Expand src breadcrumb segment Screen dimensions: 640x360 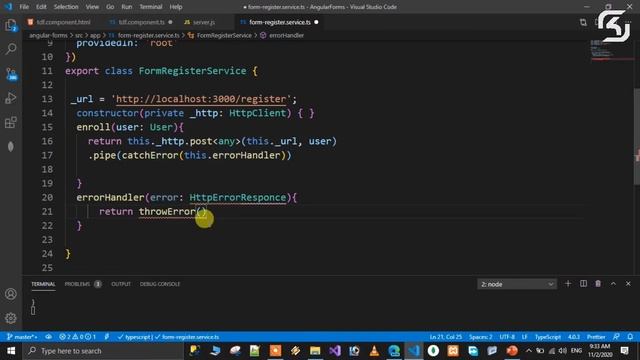tap(79, 35)
